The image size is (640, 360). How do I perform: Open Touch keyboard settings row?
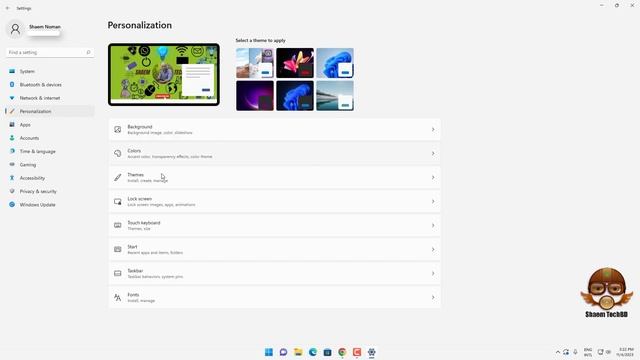coord(274,225)
